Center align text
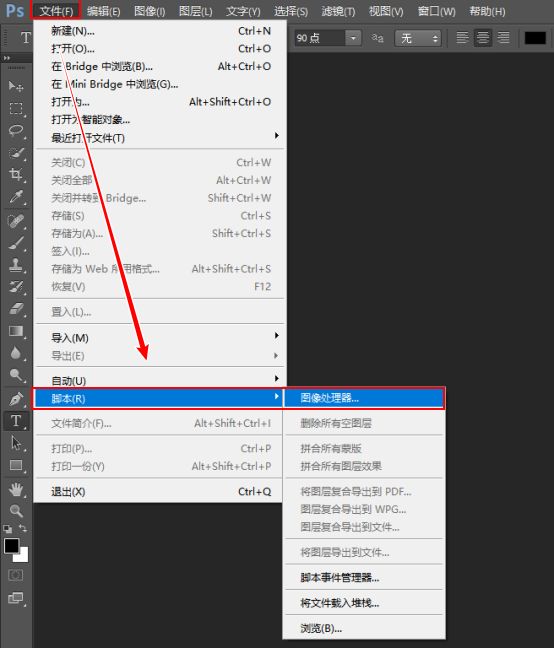Image resolution: width=554 pixels, height=649 pixels. point(483,38)
